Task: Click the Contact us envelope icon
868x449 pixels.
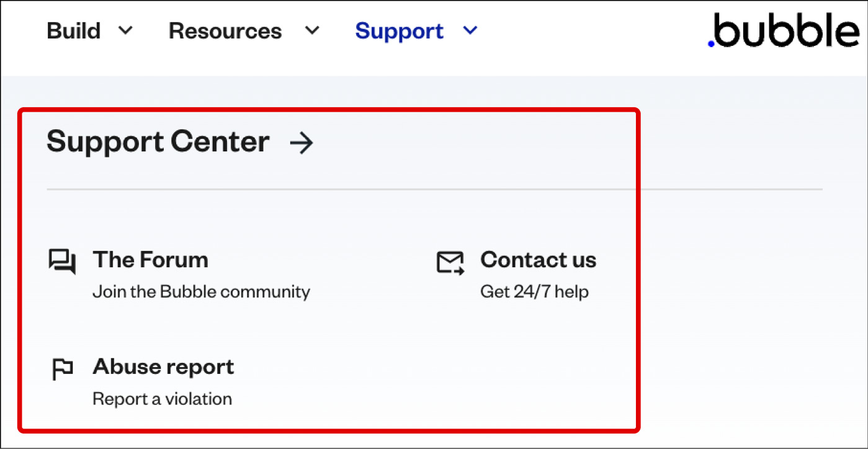Action: [x=450, y=263]
